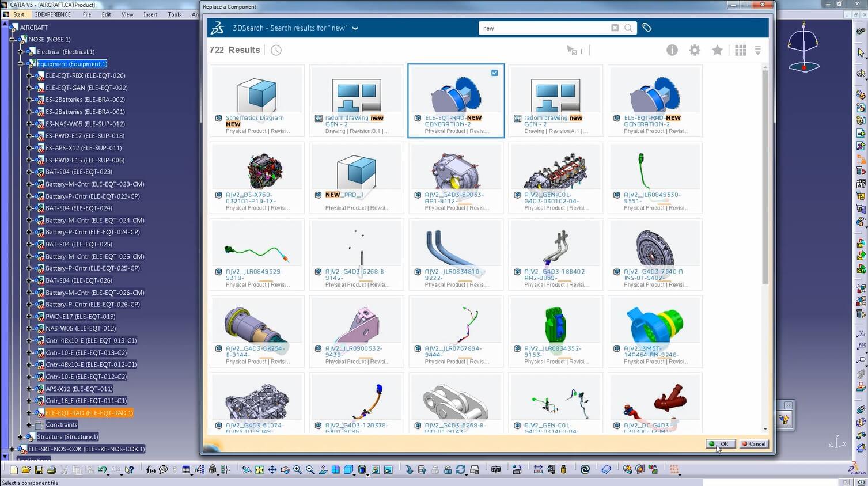Open the Tools menu

[x=175, y=14]
